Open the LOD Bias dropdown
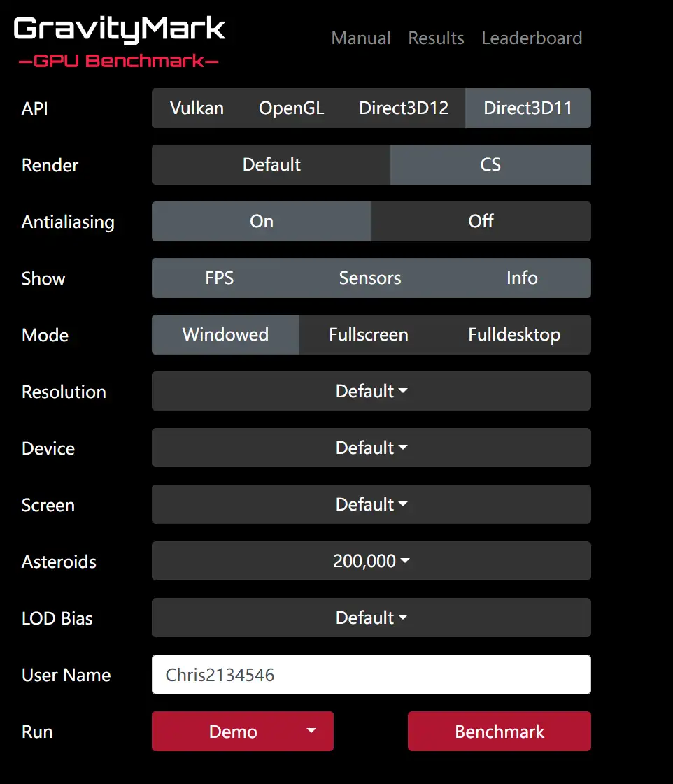 371,618
